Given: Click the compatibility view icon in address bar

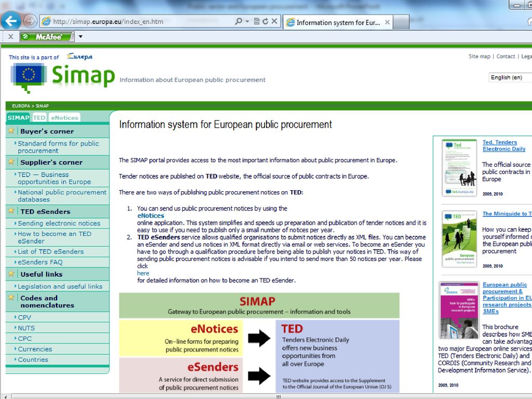Looking at the screenshot, I should click(x=257, y=21).
